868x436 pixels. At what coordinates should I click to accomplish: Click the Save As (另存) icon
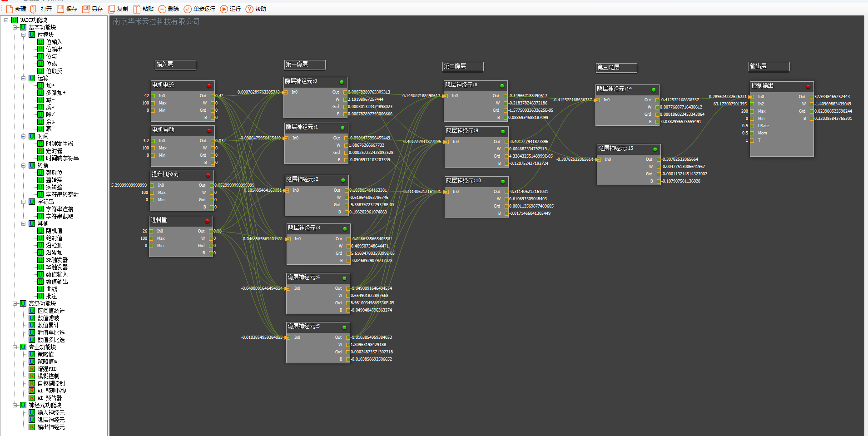pos(86,9)
